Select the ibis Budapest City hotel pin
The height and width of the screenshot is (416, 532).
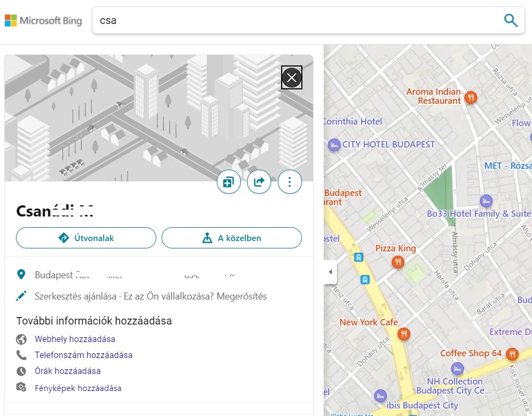[x=380, y=396]
